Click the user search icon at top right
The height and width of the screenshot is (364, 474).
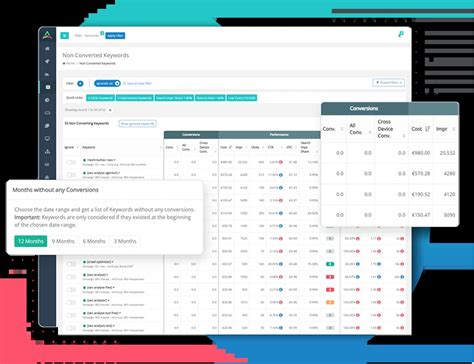click(401, 34)
